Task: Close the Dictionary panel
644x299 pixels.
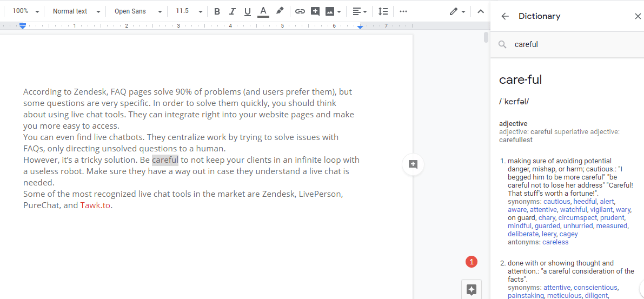Action: [638, 16]
